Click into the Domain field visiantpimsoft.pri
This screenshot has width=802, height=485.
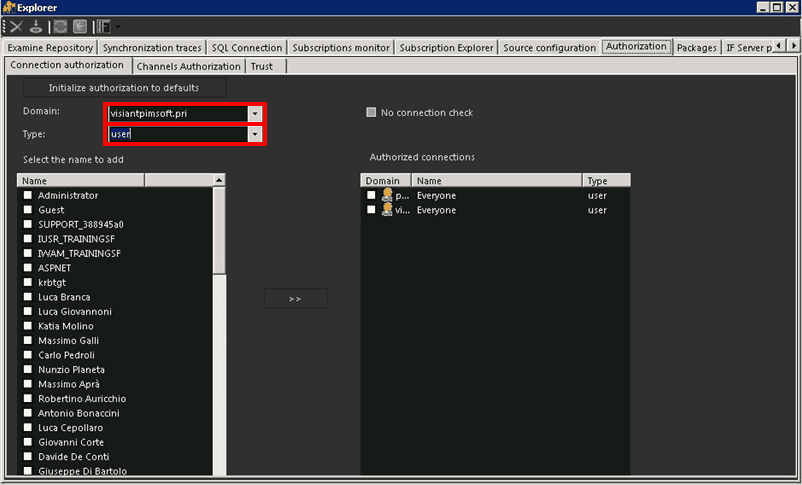[178, 113]
